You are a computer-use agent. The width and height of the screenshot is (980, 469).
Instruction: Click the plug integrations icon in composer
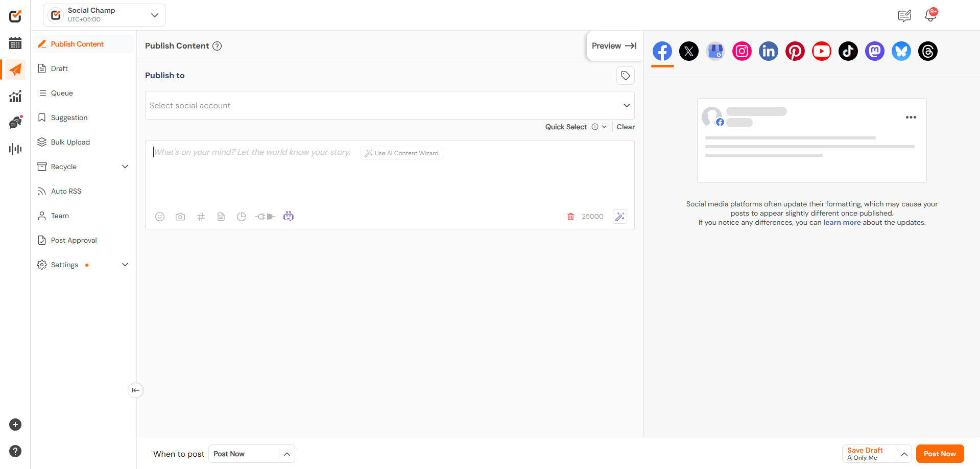(265, 217)
